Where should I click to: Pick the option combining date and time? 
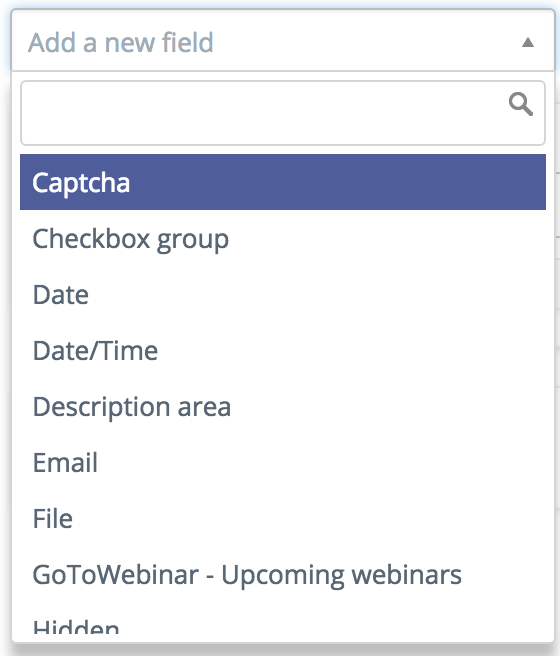point(283,351)
